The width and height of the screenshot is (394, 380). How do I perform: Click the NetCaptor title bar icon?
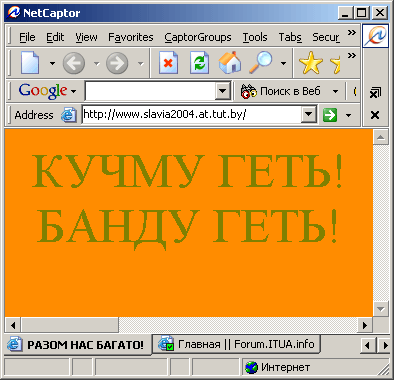point(14,13)
